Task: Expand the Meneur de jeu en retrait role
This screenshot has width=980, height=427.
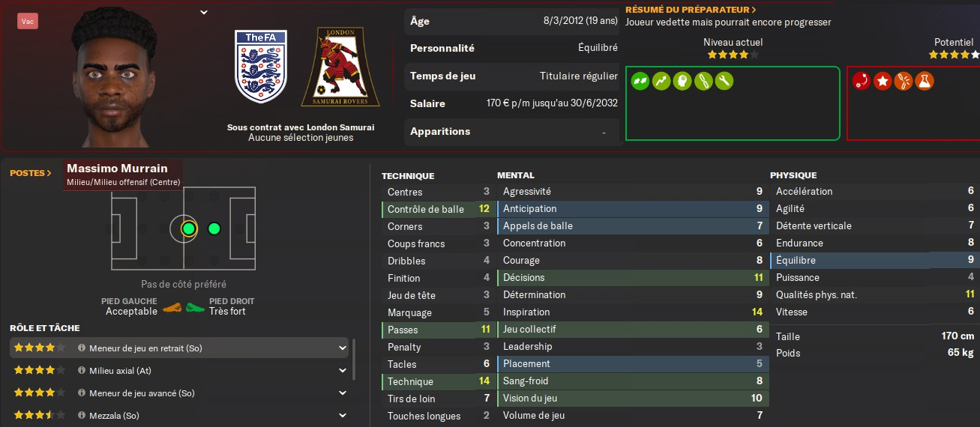Action: click(x=343, y=348)
